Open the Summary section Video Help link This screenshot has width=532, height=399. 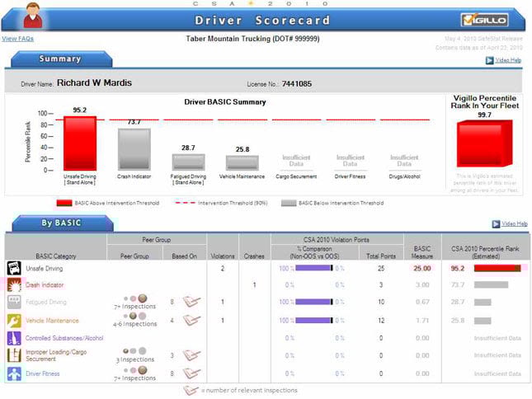(508, 60)
